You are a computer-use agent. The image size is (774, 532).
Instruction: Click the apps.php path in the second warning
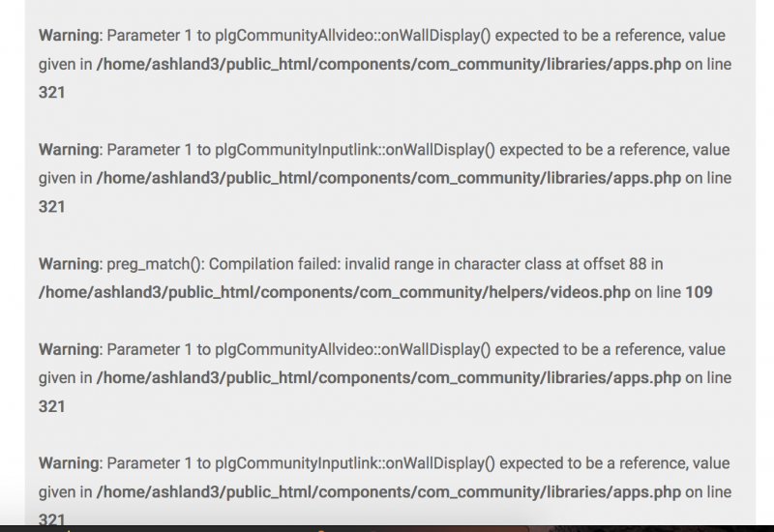tap(389, 179)
